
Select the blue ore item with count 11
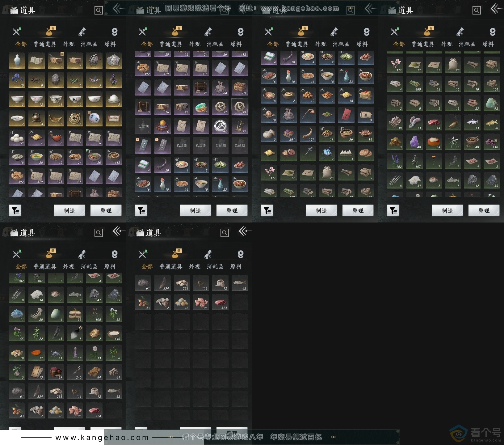(17, 314)
